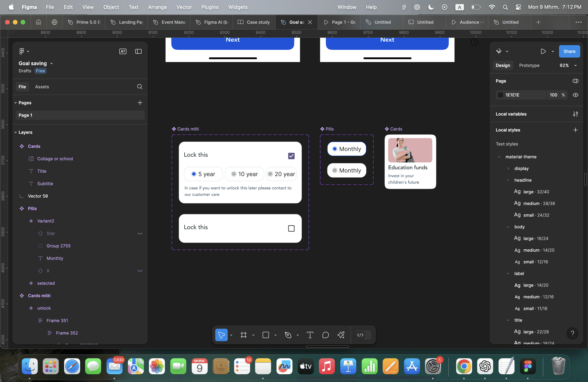
Task: Search layers with the magnifier icon
Action: 140,87
